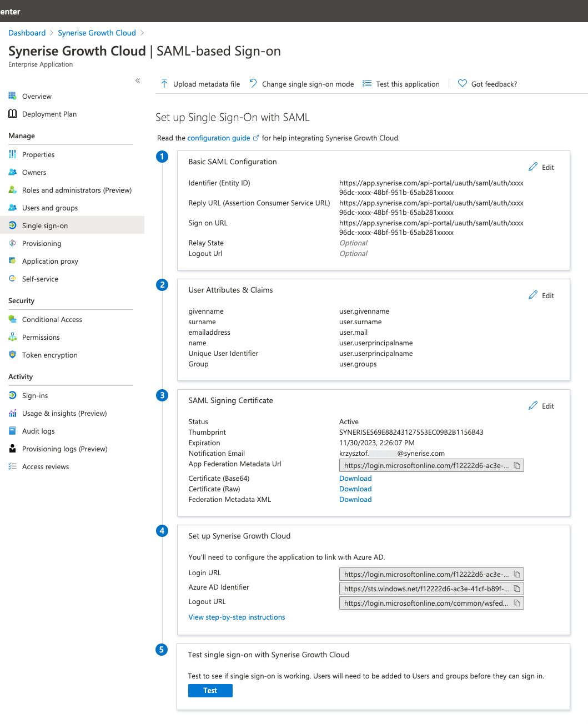Image resolution: width=588 pixels, height=724 pixels.
Task: Click the Test button for single sign-on
Action: click(x=210, y=690)
